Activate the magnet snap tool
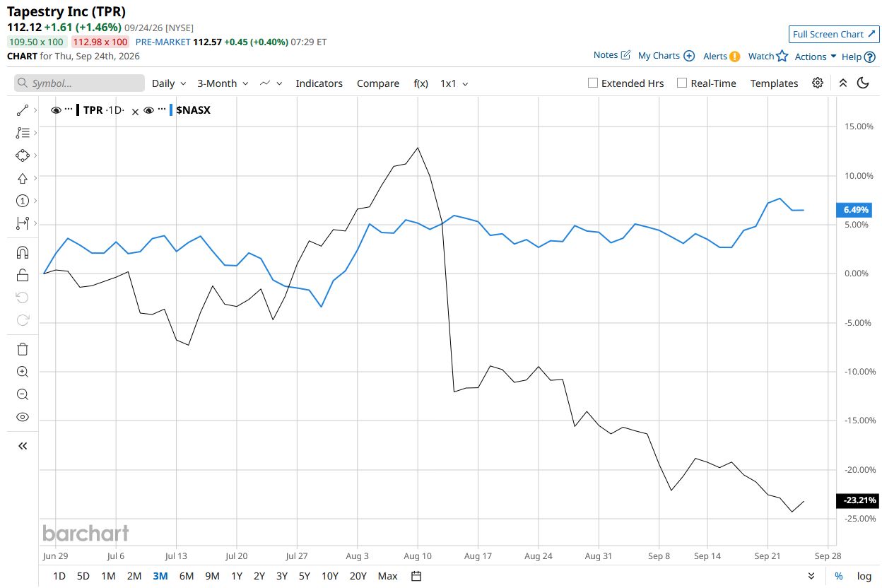This screenshot has height=588, width=882. (23, 252)
